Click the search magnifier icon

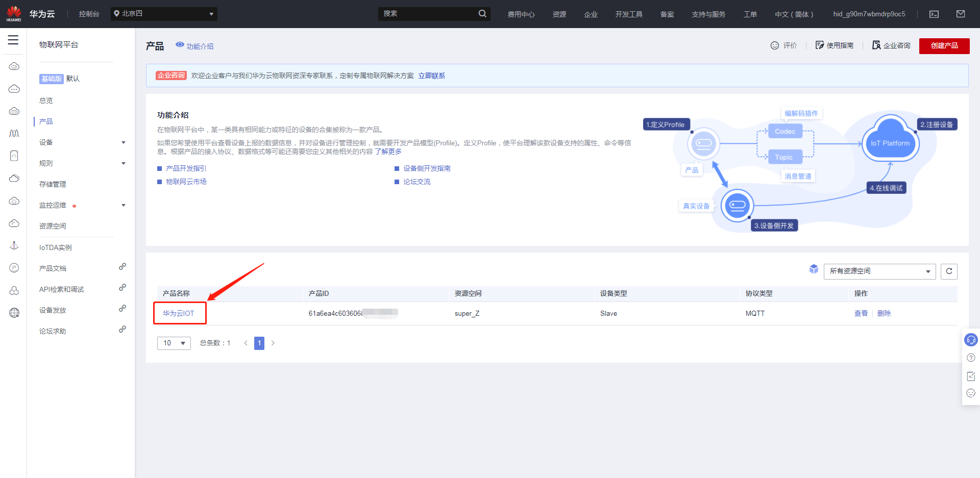pos(482,14)
